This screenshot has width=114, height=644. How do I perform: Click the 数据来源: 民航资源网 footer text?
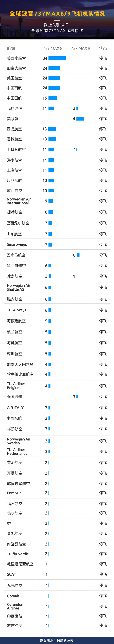[57, 638]
